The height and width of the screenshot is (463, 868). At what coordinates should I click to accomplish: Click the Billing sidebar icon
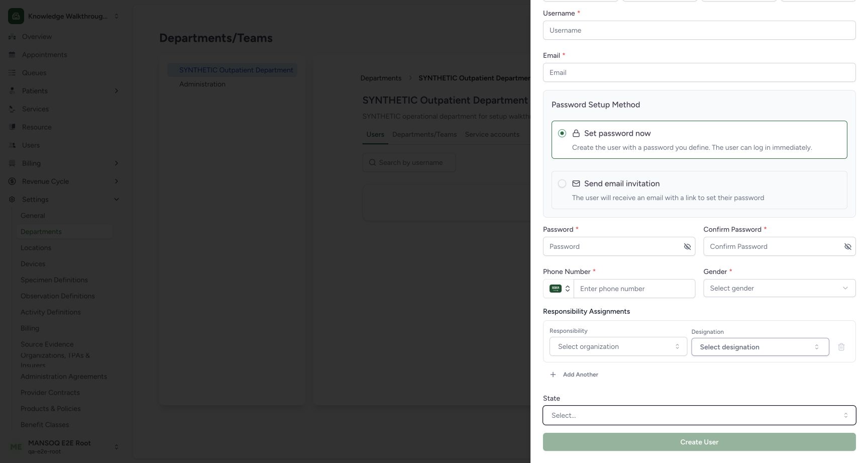pyautogui.click(x=12, y=163)
